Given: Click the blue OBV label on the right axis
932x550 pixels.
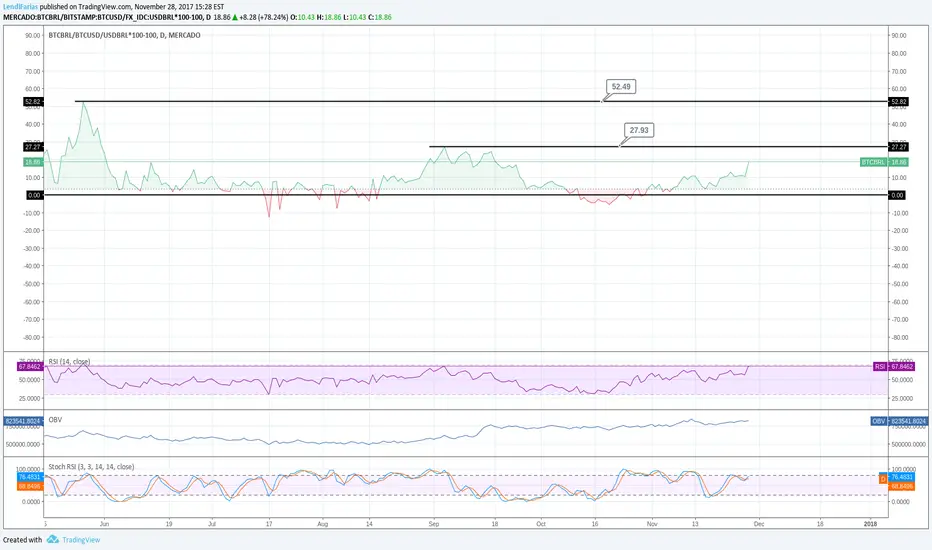Looking at the screenshot, I should pos(879,421).
